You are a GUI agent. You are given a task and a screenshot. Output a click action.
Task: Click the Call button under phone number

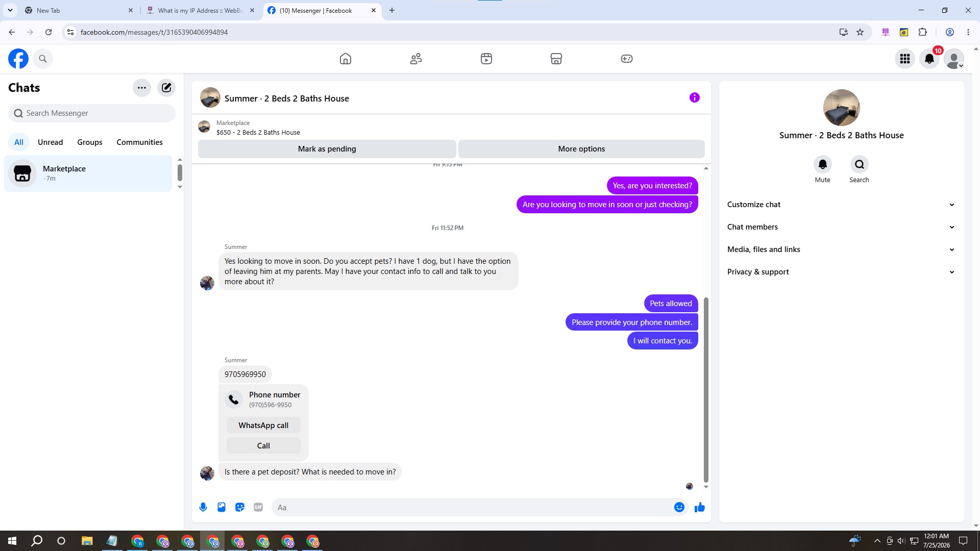point(263,446)
